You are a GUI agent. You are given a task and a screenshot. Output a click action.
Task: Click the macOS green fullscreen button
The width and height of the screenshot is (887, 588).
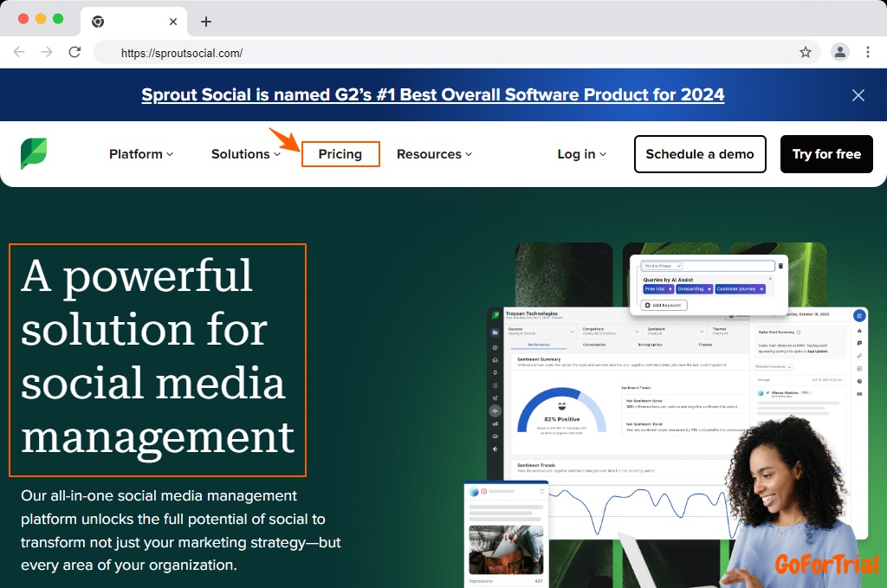(x=58, y=19)
